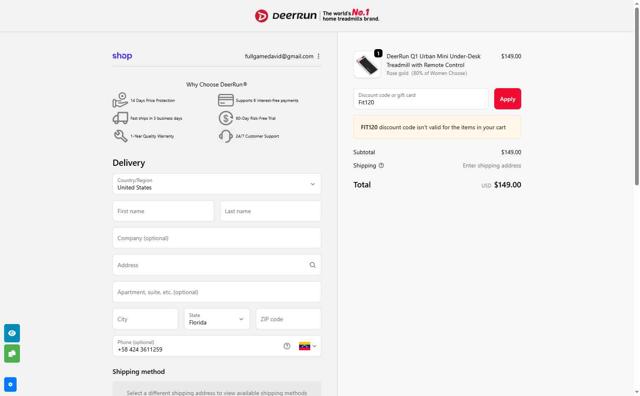Screen dimensions: 640x396
Task: Click the 14 Days Price Protection icon
Action: pos(120,100)
